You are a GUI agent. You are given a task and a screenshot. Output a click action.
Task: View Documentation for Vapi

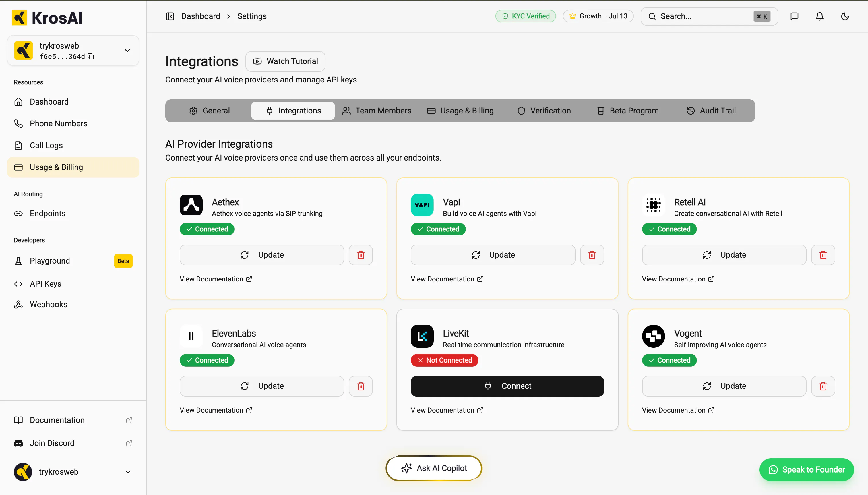click(x=447, y=279)
